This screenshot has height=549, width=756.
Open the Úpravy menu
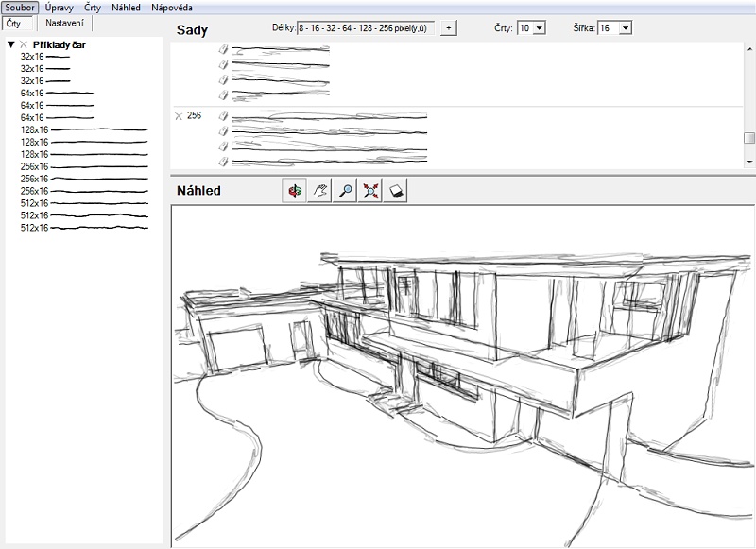(60, 7)
